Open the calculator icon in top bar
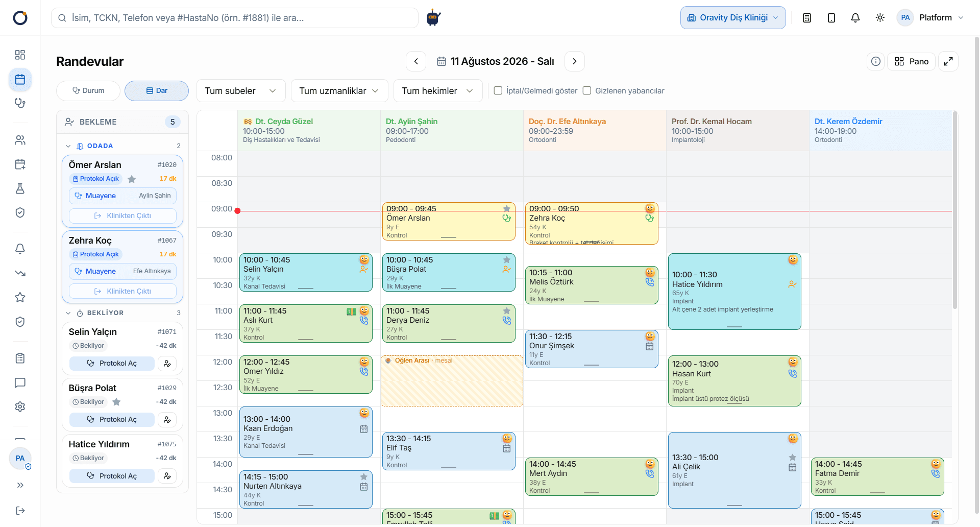The height and width of the screenshot is (527, 980). (x=807, y=18)
